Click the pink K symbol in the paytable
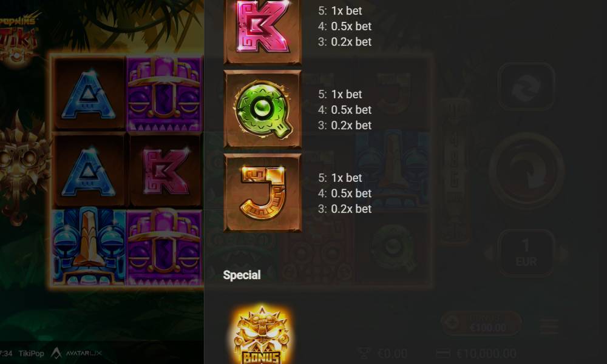The height and width of the screenshot is (364, 607). pyautogui.click(x=262, y=30)
